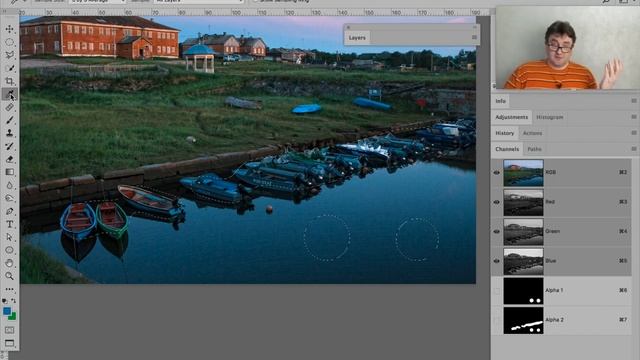640x360 pixels.
Task: Set the foreground color swatch
Action: (x=7, y=312)
